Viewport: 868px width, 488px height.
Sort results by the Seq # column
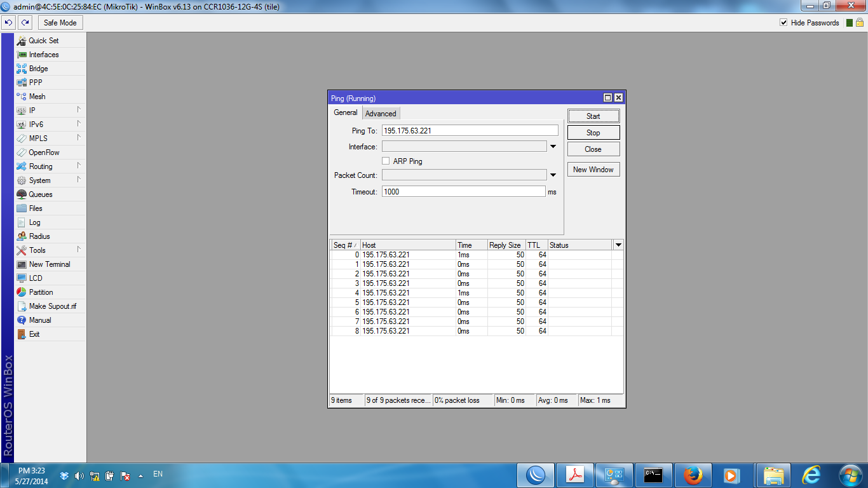pos(346,245)
